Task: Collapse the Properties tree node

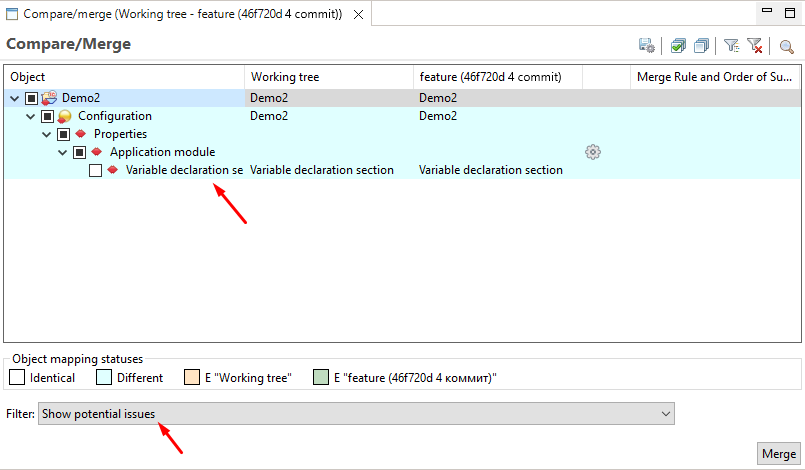Action: (46, 134)
